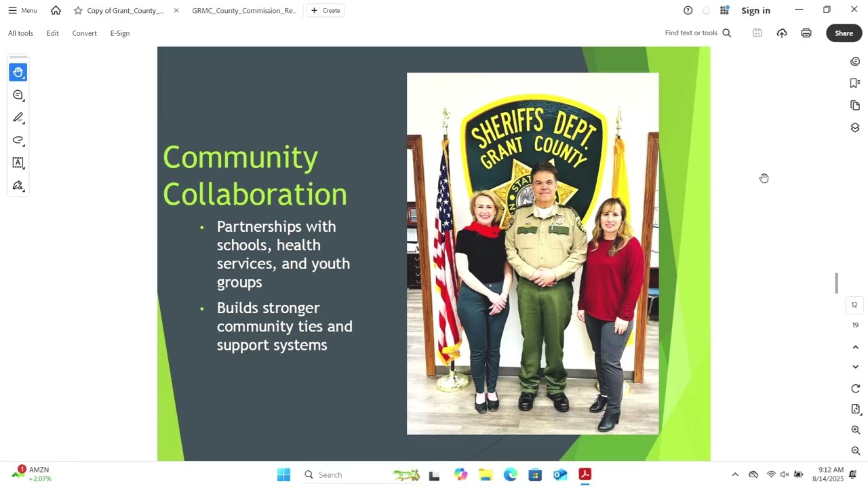Select the Add text box tool
Viewport: 868px width, 488px height.
18,163
